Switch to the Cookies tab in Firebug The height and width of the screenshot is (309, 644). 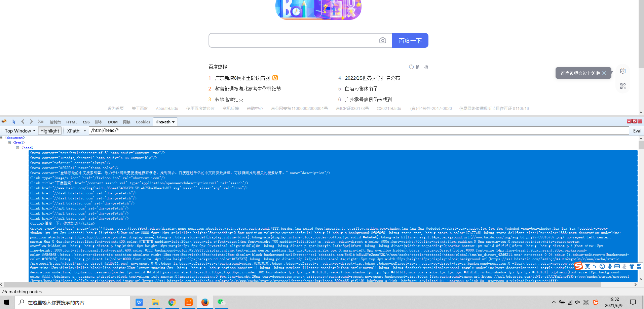tap(143, 122)
